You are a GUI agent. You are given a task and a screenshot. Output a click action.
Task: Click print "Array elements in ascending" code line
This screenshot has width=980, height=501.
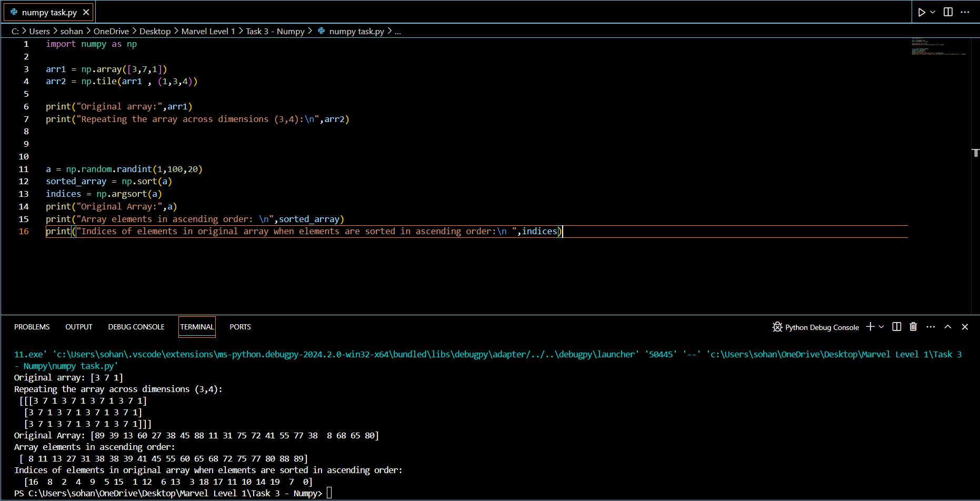(x=195, y=219)
